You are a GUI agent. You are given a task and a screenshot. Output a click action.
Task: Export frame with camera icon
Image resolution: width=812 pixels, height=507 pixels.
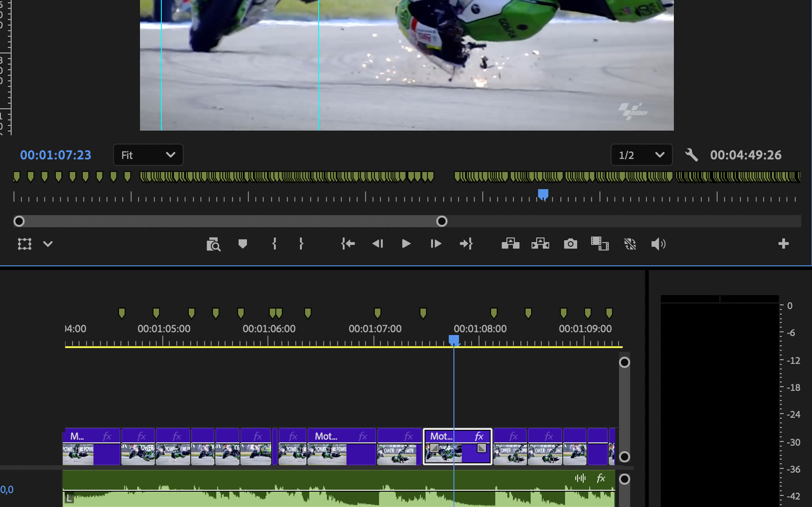click(x=571, y=244)
